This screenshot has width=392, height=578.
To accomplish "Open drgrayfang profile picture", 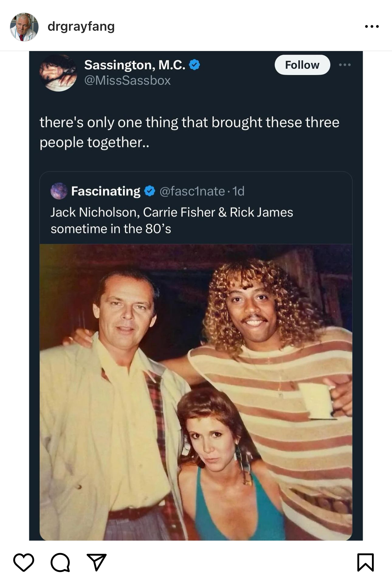I will (x=24, y=27).
